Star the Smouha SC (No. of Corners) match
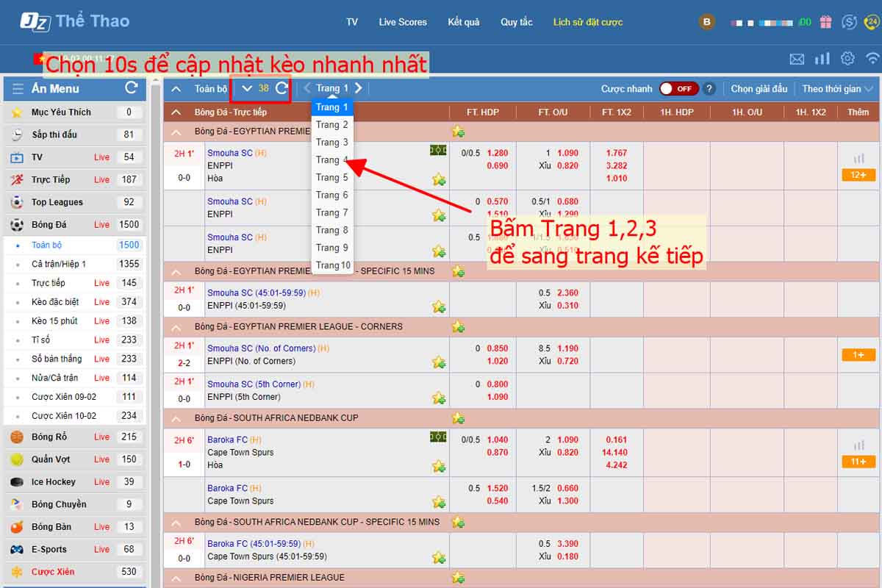Image resolution: width=882 pixels, height=588 pixels. tap(439, 362)
